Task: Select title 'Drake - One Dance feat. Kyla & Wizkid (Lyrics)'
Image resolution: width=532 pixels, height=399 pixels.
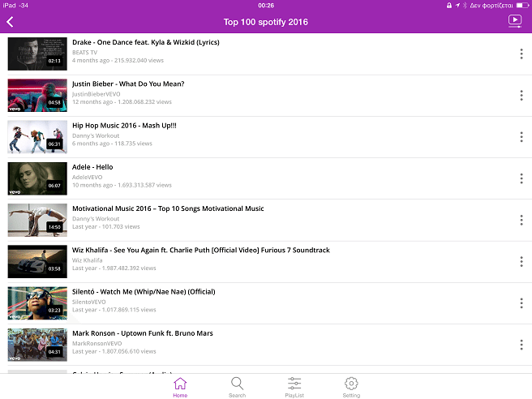Action: (x=146, y=42)
